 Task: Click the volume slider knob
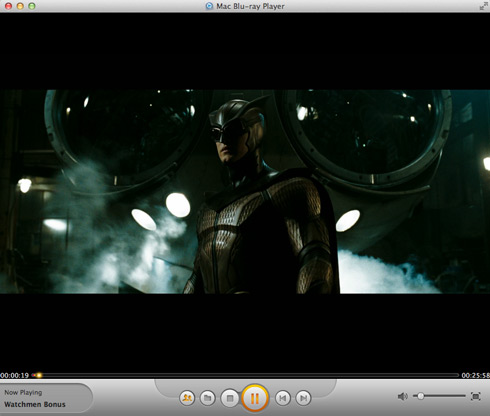[421, 396]
